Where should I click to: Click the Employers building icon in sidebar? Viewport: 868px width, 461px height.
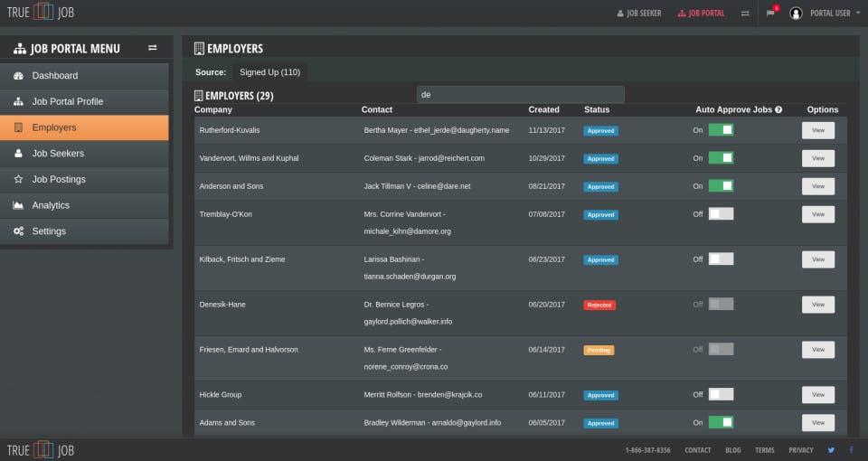(18, 127)
